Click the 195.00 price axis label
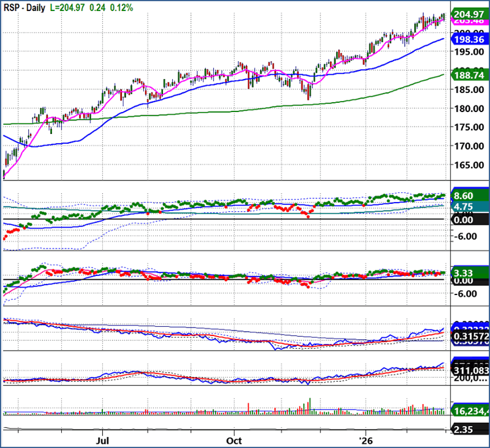The height and width of the screenshot is (448, 490). 469,52
